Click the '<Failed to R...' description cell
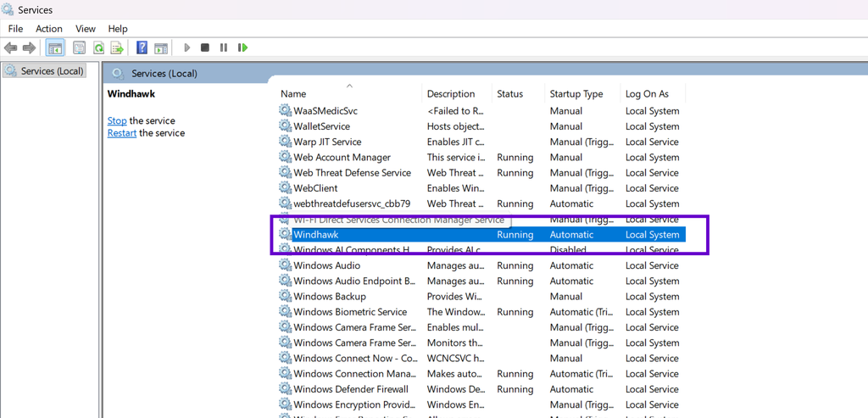This screenshot has height=418, width=868. (x=456, y=111)
